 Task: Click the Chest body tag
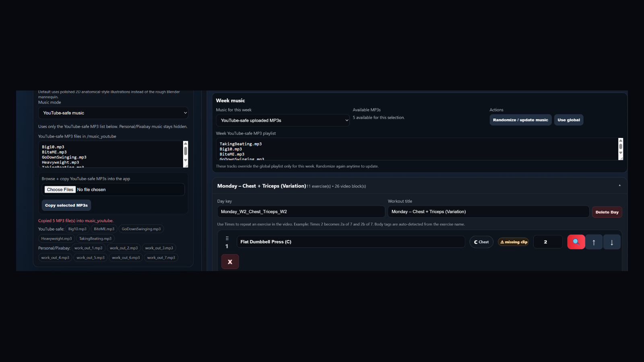(x=481, y=242)
